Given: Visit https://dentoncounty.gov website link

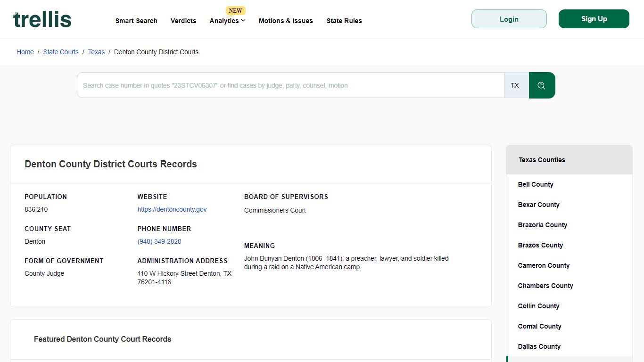Looking at the screenshot, I should 172,209.
